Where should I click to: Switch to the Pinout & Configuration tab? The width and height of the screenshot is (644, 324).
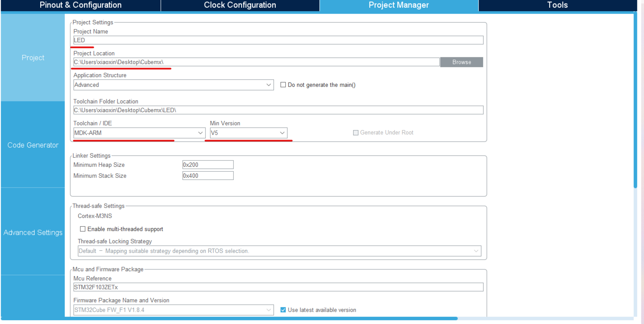click(x=80, y=5)
